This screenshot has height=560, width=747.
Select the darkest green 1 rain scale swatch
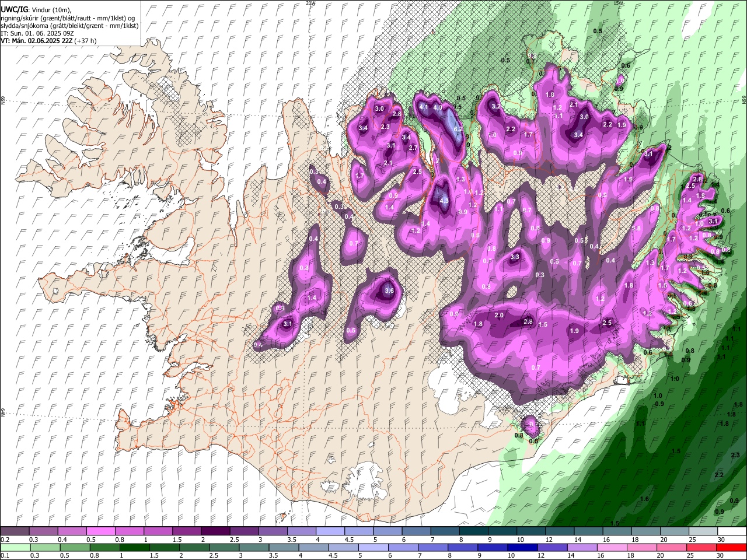click(134, 547)
